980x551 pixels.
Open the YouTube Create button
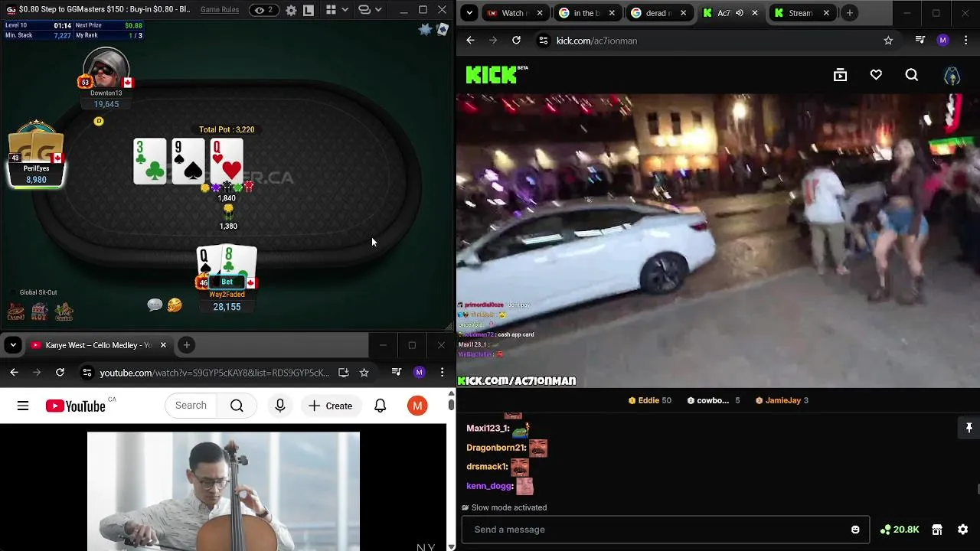point(330,406)
